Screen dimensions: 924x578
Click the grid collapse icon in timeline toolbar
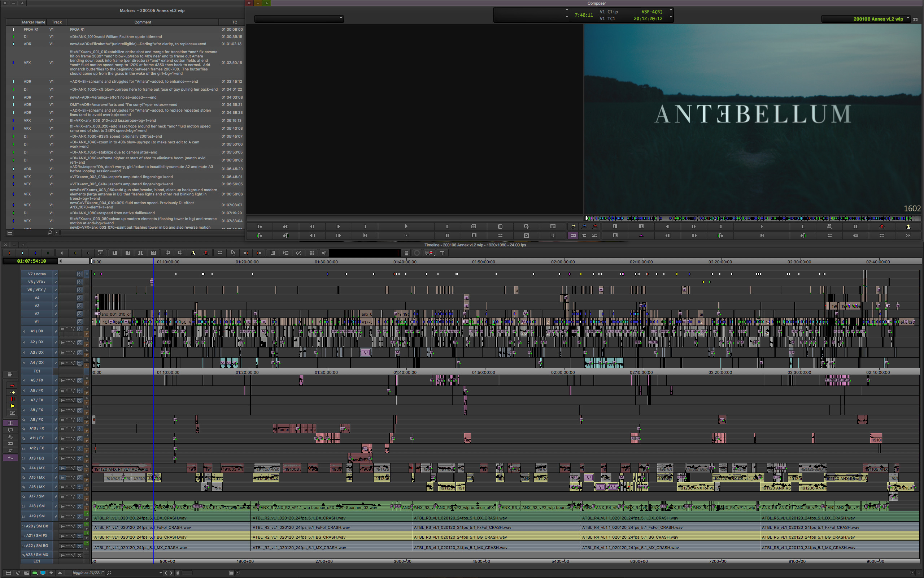[311, 253]
